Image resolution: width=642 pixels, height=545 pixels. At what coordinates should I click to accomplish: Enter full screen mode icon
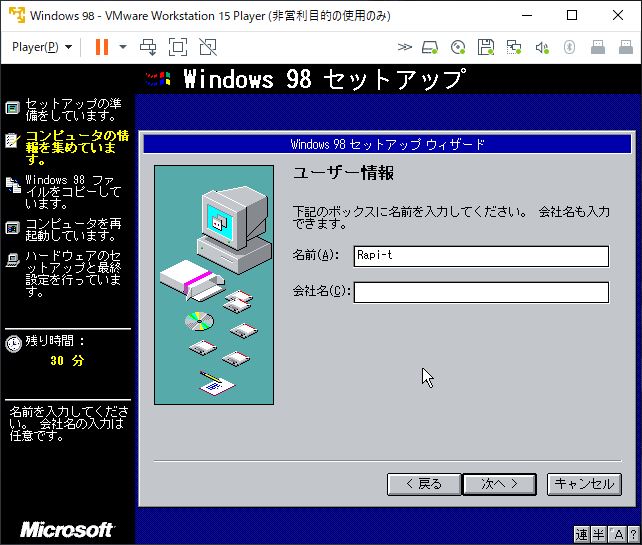[x=178, y=47]
